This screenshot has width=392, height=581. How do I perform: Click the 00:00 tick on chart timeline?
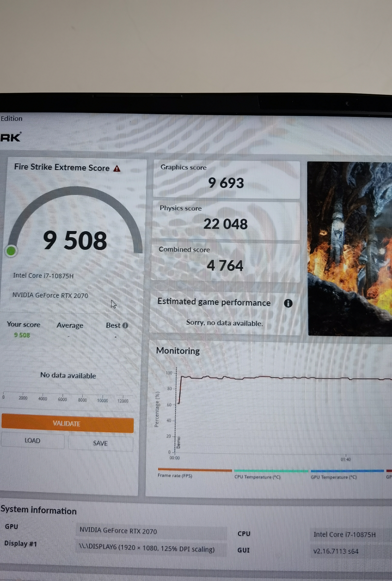tap(175, 458)
